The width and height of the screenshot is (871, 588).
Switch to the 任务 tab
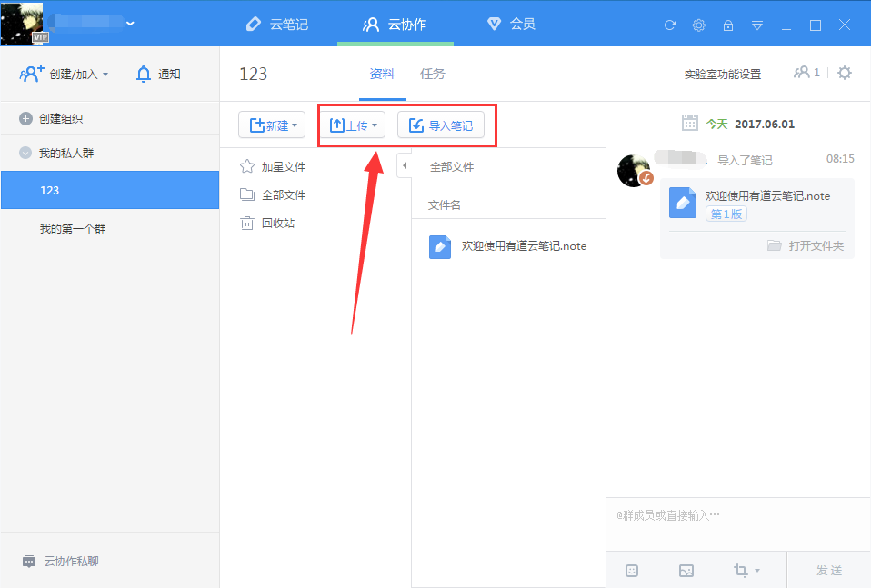[433, 74]
